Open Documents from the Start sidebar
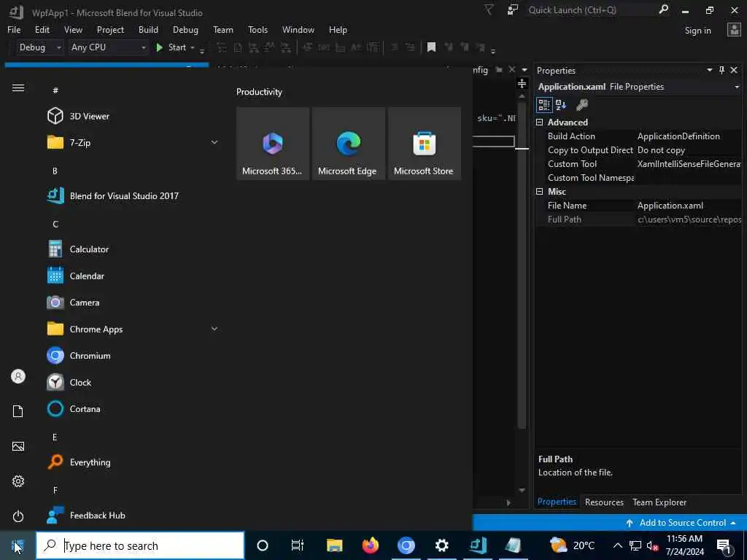 tap(18, 411)
